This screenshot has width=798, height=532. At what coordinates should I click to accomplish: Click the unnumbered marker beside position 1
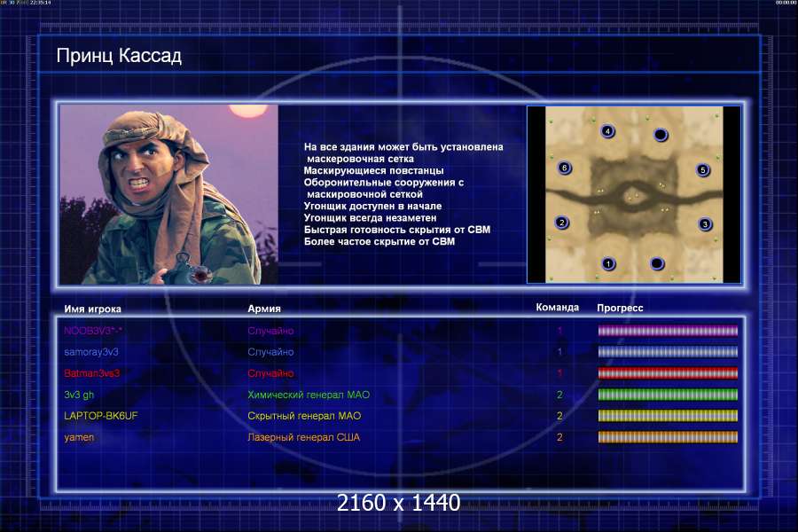click(657, 263)
